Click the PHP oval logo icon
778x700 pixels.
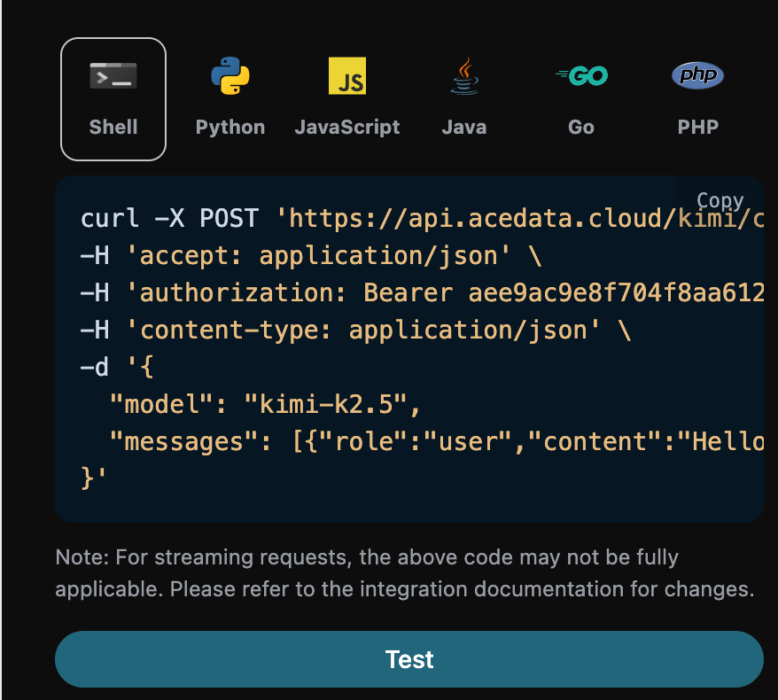pos(698,76)
